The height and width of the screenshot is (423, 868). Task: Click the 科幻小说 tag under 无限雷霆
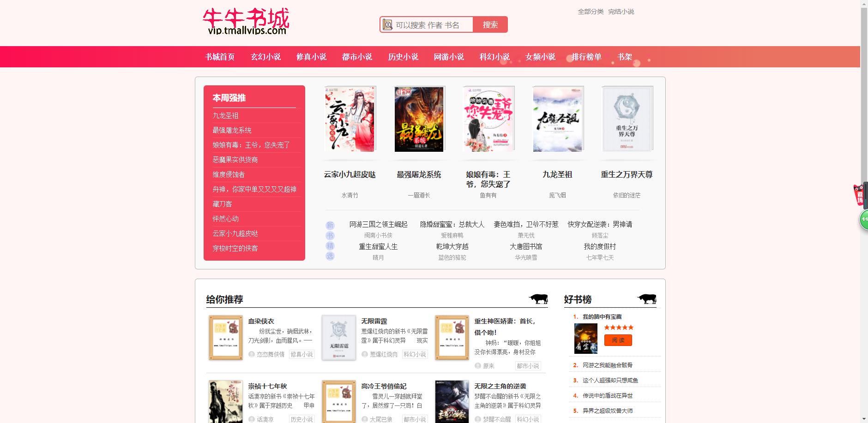pos(415,354)
